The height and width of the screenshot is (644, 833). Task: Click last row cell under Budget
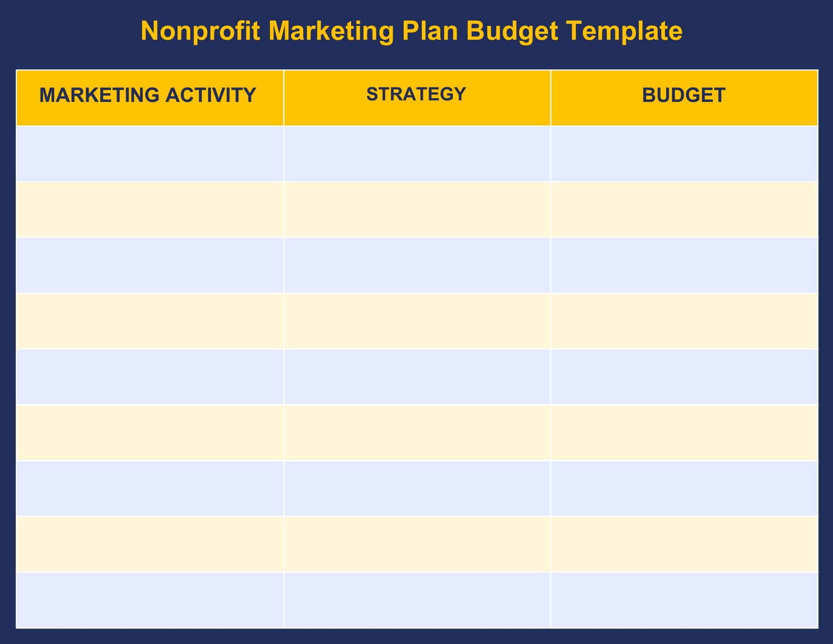point(684,600)
